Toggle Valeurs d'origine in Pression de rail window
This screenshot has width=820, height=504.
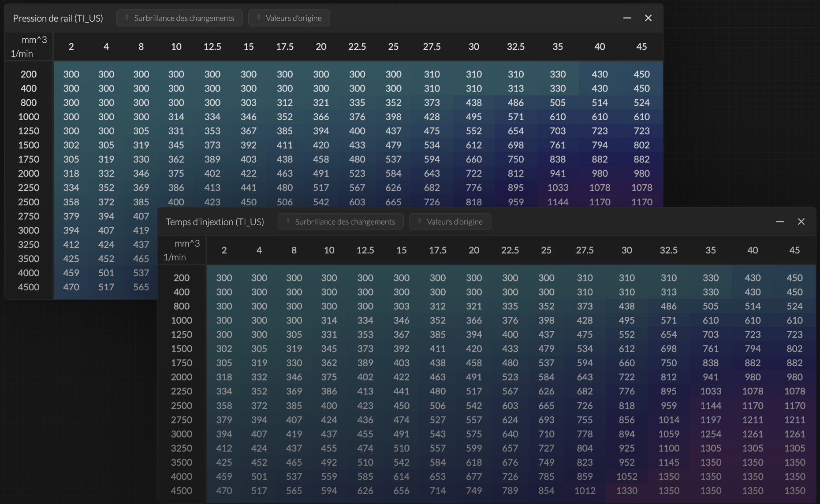click(289, 18)
